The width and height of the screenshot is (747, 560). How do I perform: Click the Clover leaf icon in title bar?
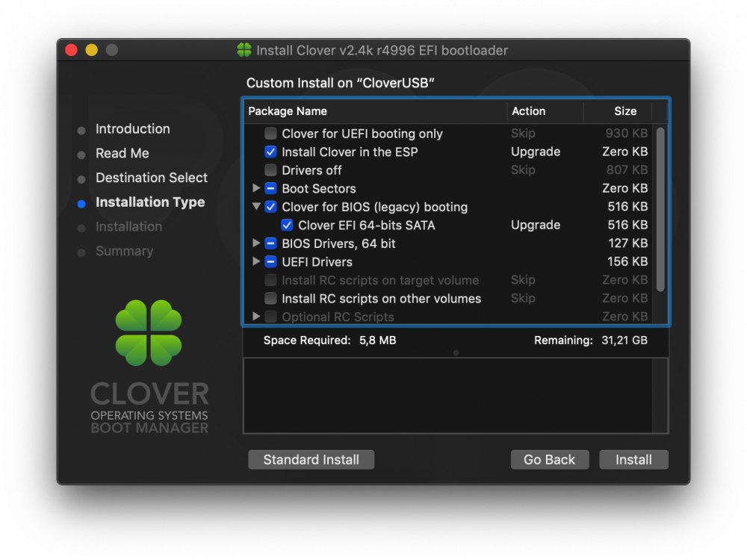click(244, 50)
